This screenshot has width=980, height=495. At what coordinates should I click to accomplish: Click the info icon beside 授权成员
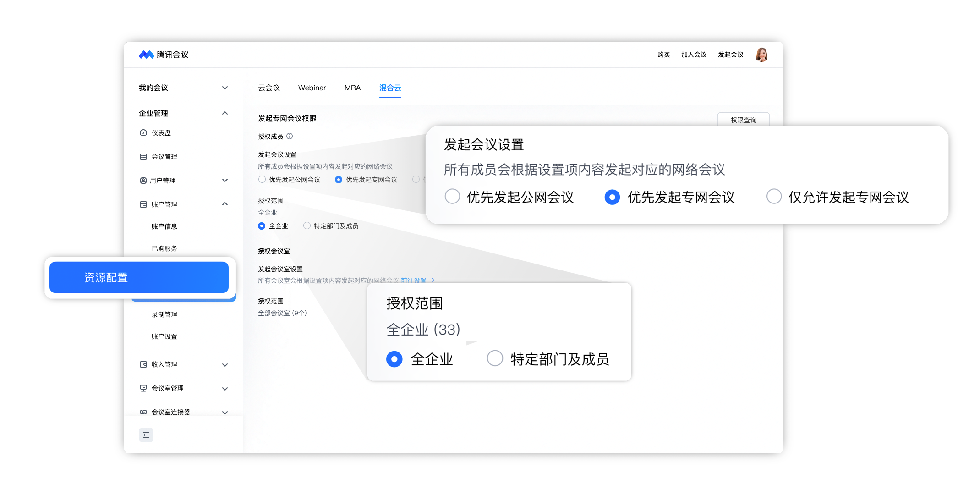[x=290, y=136]
